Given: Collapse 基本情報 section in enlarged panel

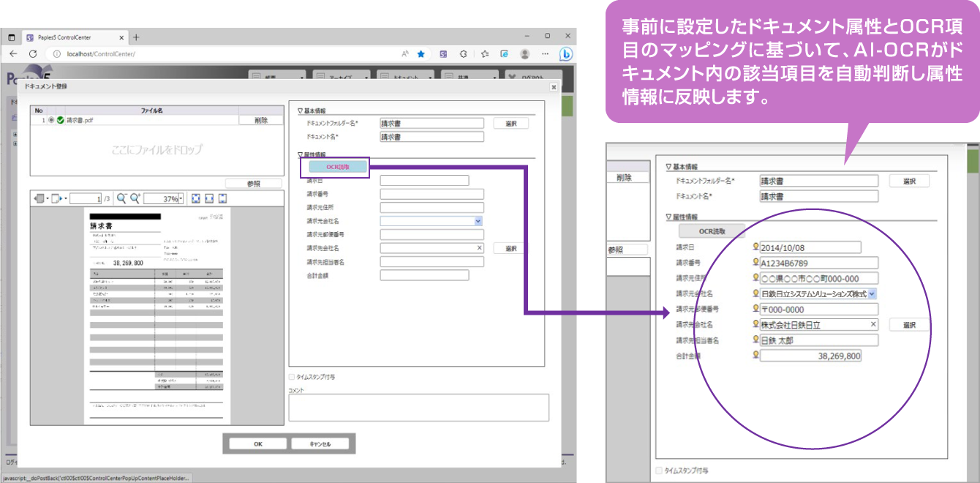Looking at the screenshot, I should tap(668, 167).
